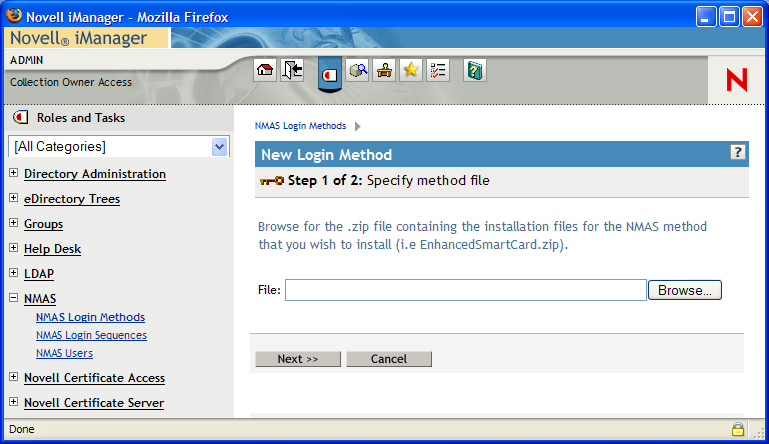Go to the Home view icon
The height and width of the screenshot is (444, 769).
click(x=265, y=70)
